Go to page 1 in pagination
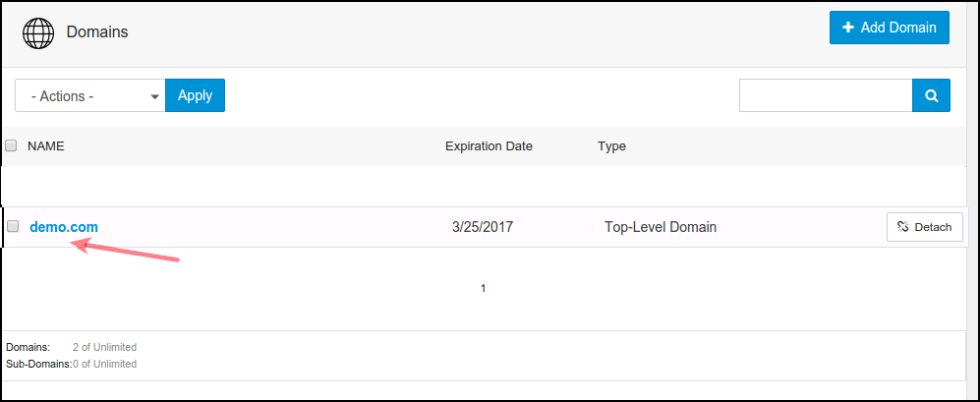Screen dimensions: 980x402 click(484, 288)
